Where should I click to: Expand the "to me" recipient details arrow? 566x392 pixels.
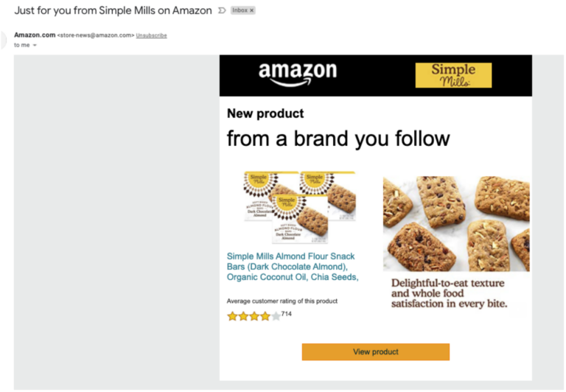35,46
